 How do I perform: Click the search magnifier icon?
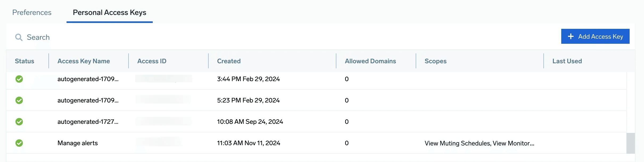click(19, 37)
